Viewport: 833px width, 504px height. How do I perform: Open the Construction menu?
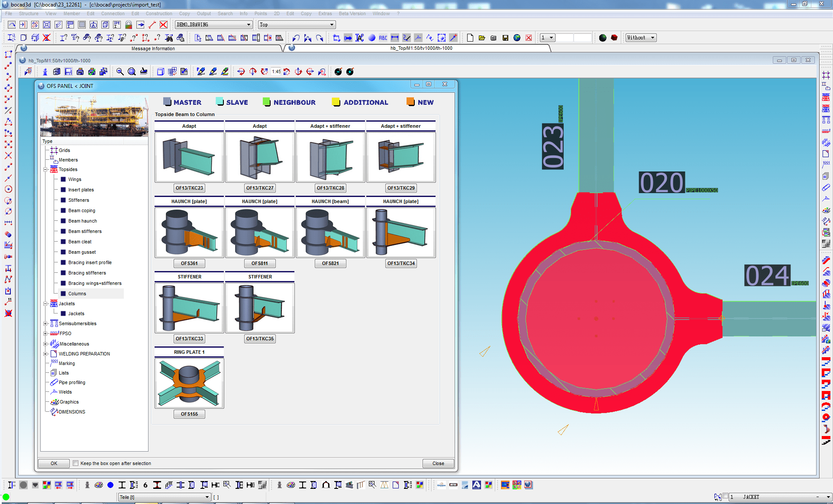(159, 13)
